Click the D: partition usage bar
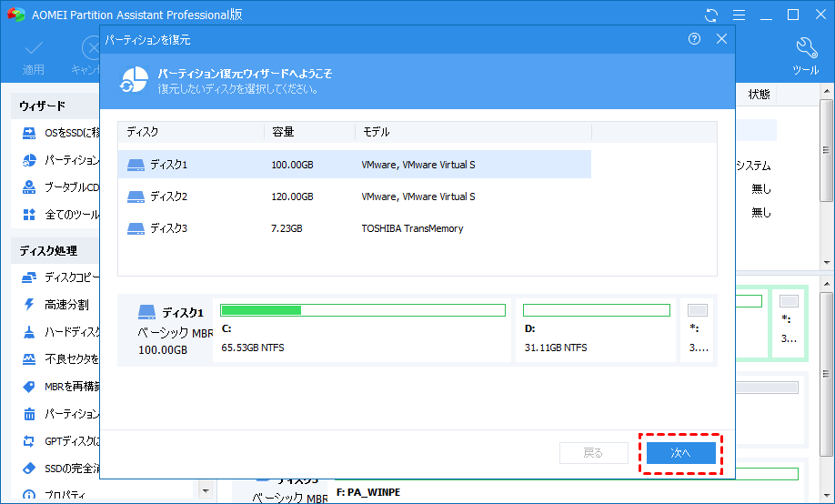835x504 pixels. pyautogui.click(x=597, y=310)
